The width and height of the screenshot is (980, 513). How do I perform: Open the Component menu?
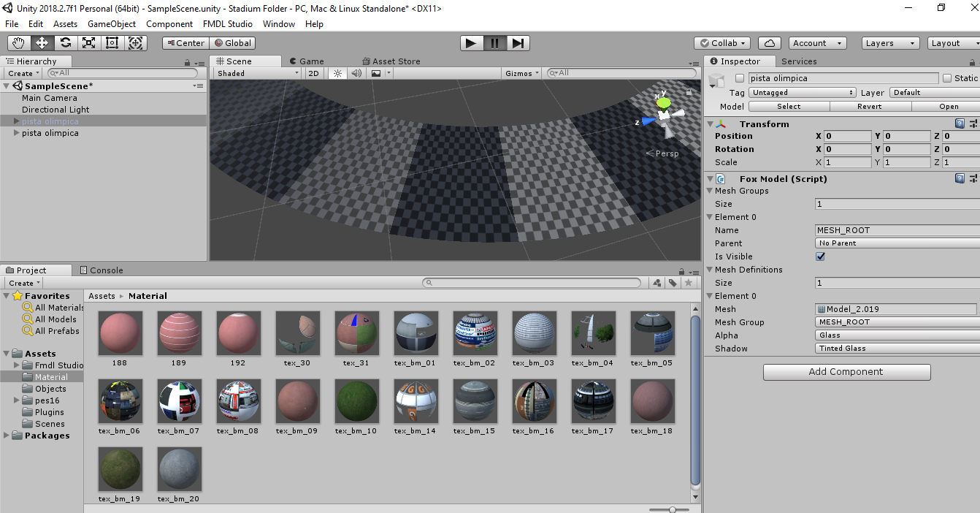(x=169, y=24)
